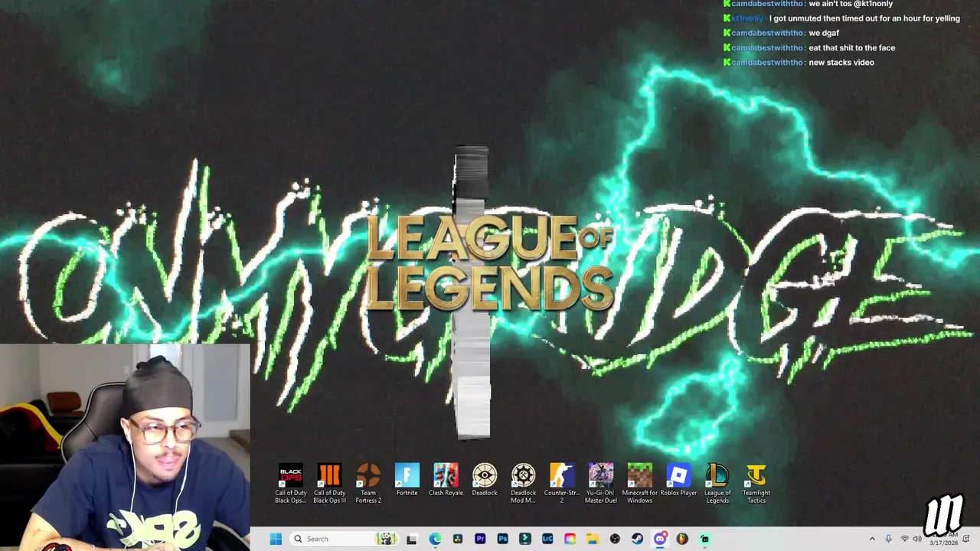Open the Counter-Strike 2 desktop icon
980x551 pixels.
pos(562,483)
